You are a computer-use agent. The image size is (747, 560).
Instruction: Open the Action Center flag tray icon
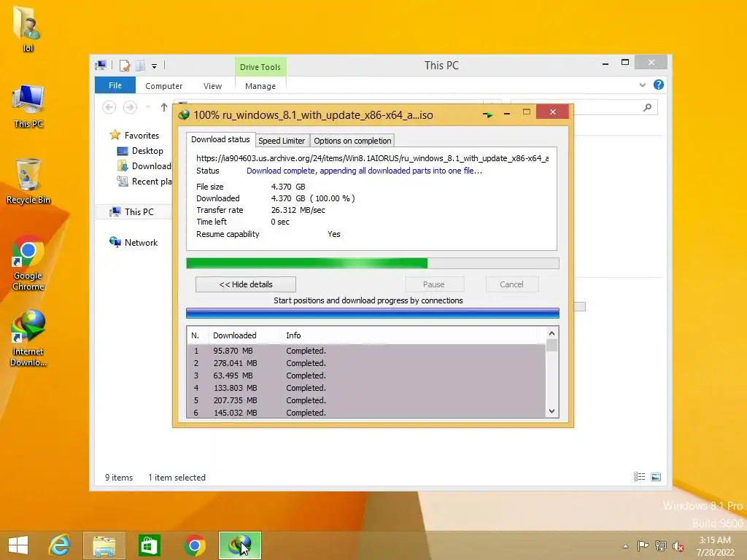[643, 546]
